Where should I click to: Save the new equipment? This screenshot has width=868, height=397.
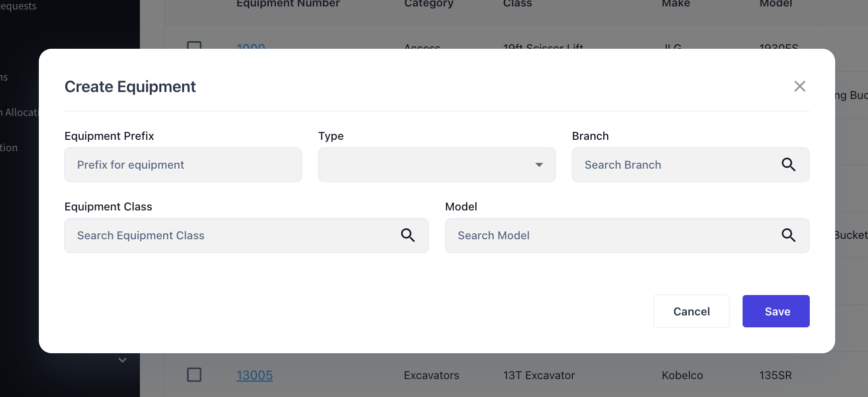click(775, 311)
